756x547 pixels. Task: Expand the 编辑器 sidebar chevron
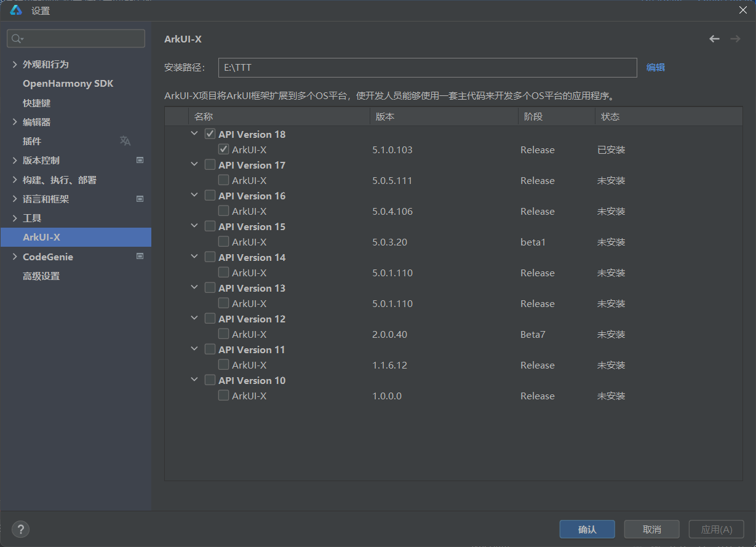tap(15, 122)
